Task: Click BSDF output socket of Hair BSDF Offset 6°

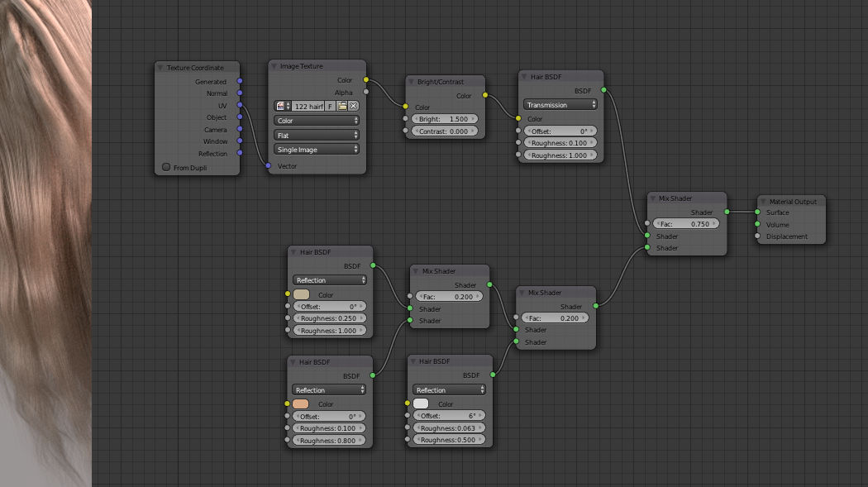Action: pos(493,375)
